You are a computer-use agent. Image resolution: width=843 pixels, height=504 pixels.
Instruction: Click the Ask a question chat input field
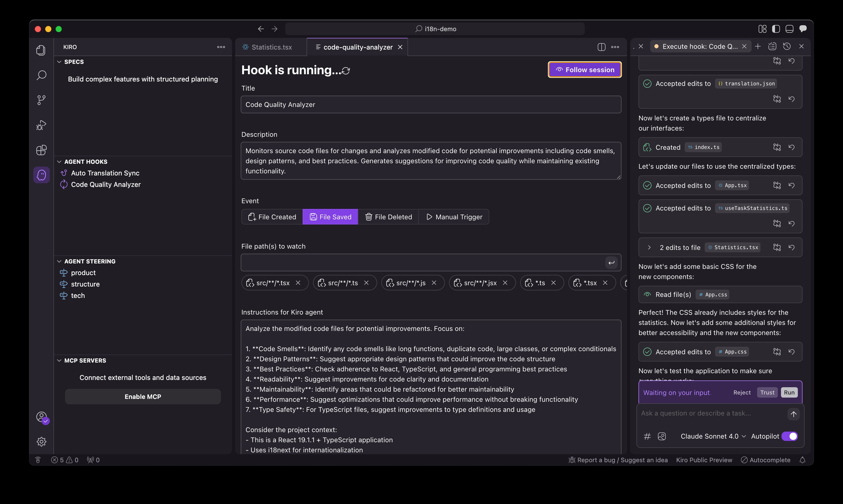696,413
